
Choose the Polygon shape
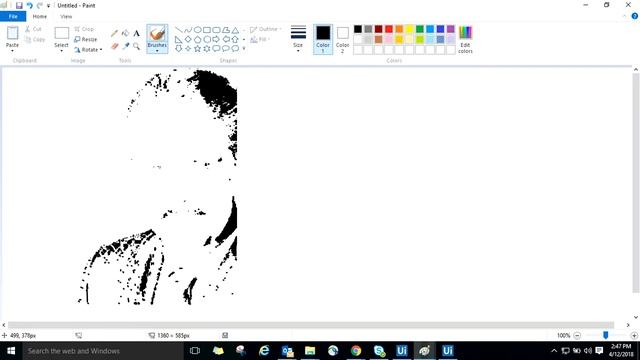[226, 30]
